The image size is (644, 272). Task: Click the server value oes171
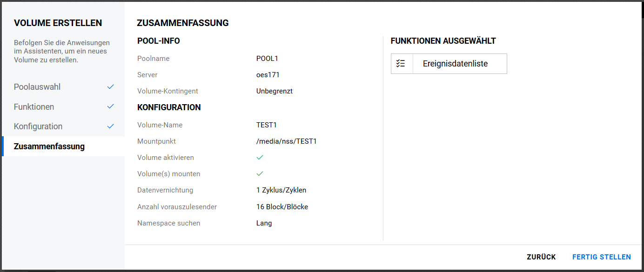268,75
